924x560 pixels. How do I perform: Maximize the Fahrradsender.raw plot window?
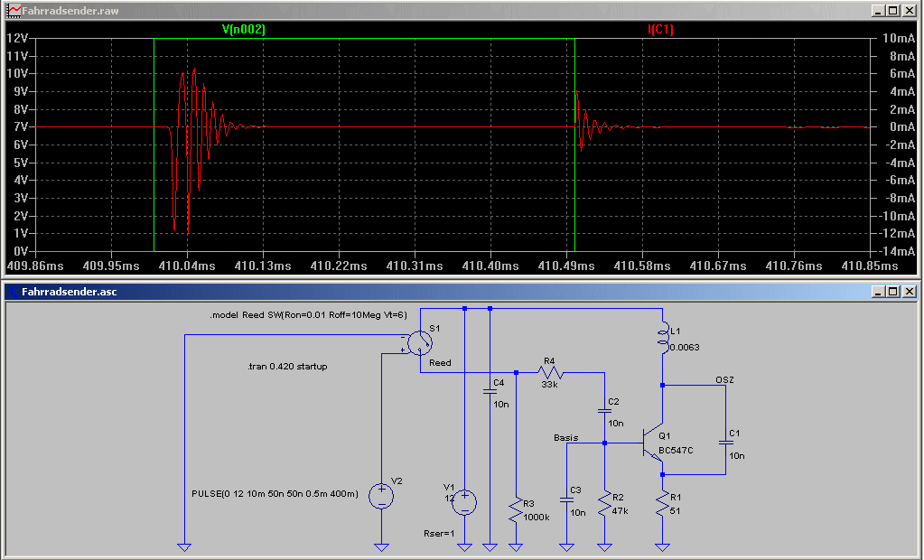point(893,11)
